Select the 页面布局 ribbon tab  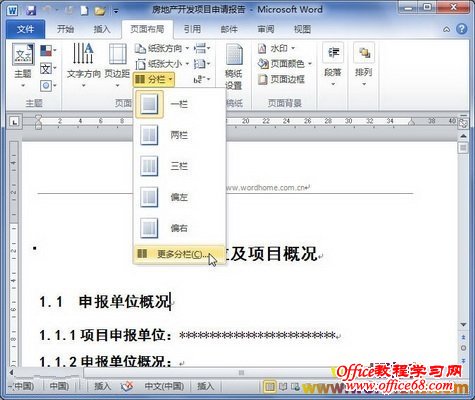coord(147,29)
